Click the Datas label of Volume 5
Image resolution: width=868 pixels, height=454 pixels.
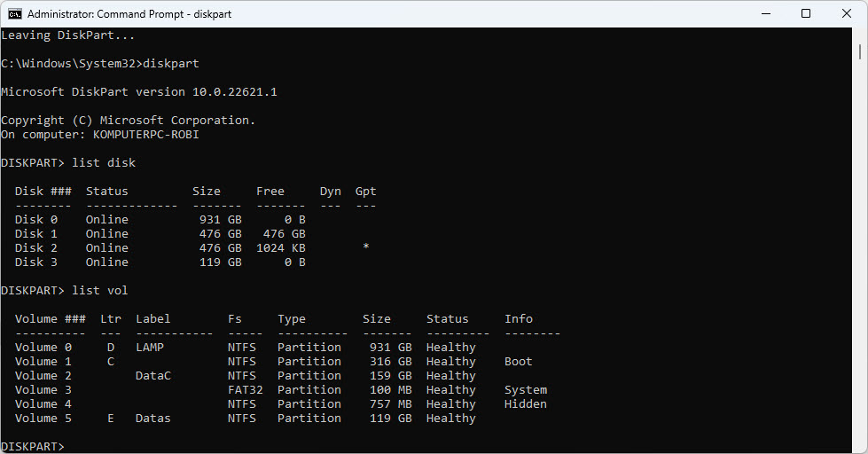(x=153, y=418)
